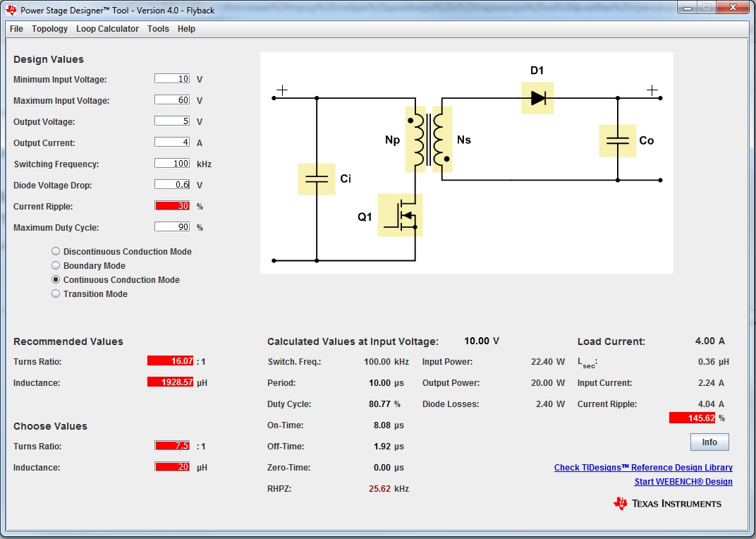Click the Duty Cycle value 80.77
Image resolution: width=756 pixels, height=539 pixels.
[x=380, y=404]
